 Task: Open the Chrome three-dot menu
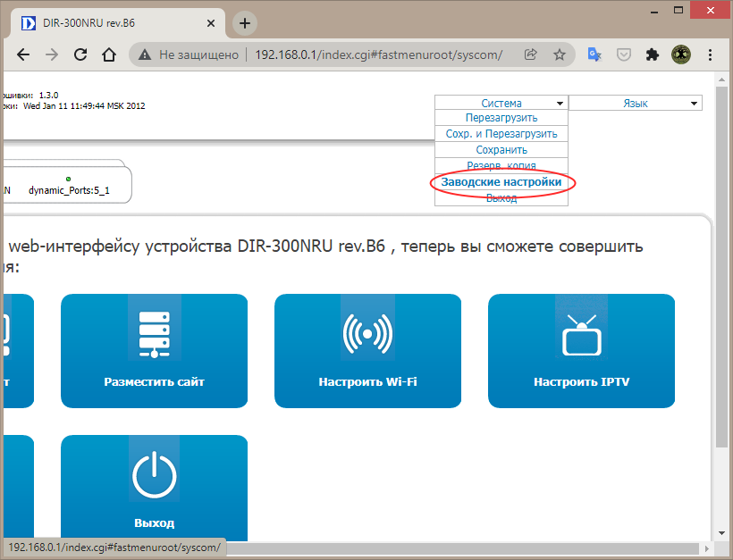coord(710,54)
